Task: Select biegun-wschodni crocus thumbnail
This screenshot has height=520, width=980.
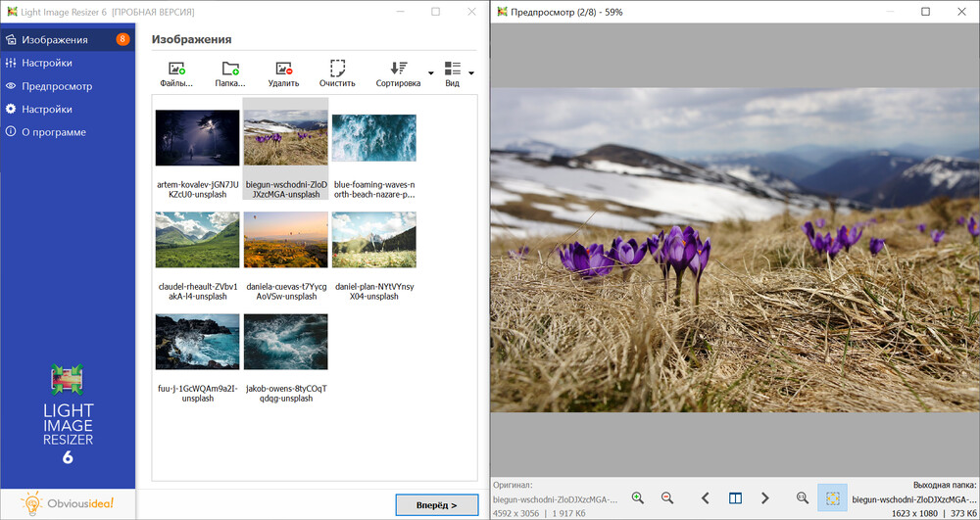Action: pos(285,137)
